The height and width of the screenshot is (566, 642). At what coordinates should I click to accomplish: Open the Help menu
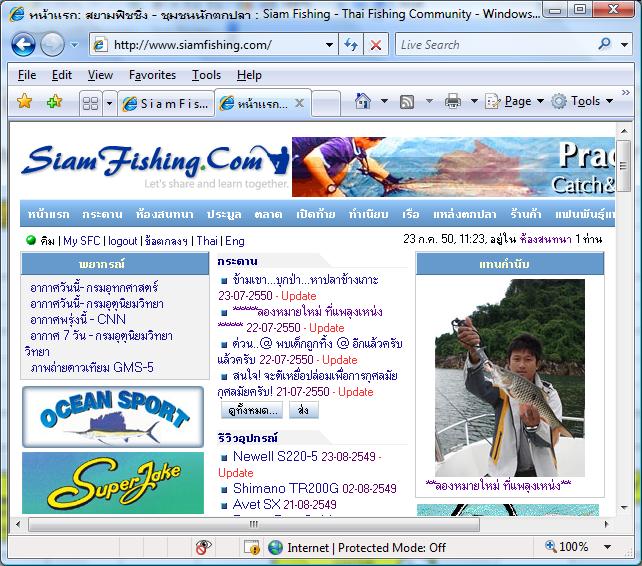tap(249, 75)
